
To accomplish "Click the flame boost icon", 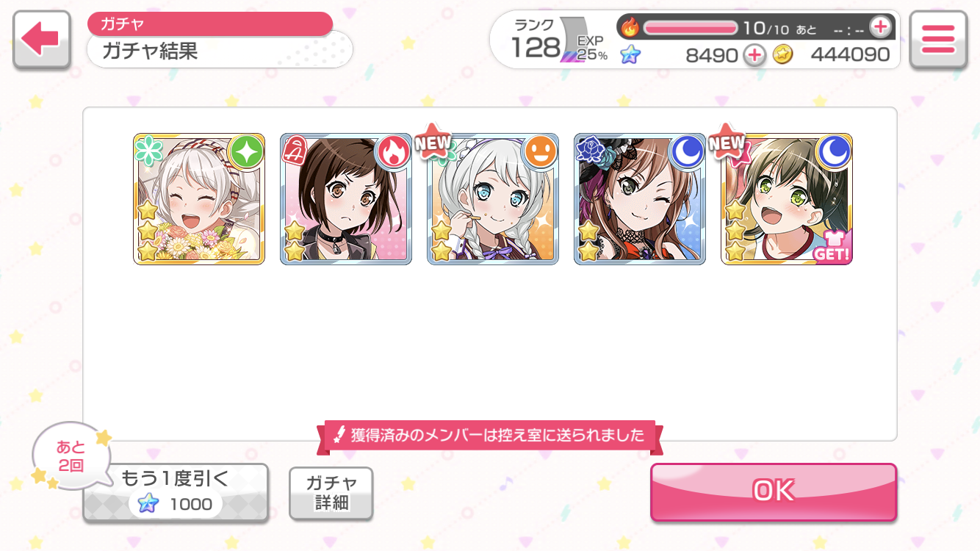I will point(630,28).
